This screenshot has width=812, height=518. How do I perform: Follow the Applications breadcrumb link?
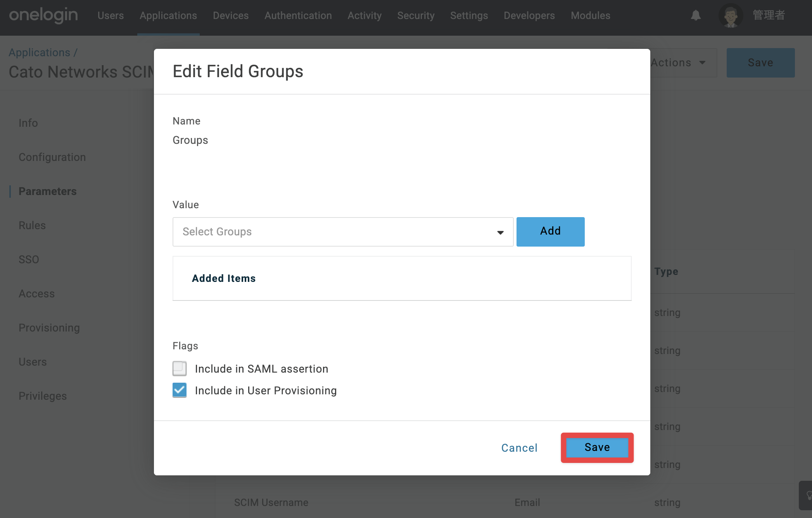(x=40, y=52)
